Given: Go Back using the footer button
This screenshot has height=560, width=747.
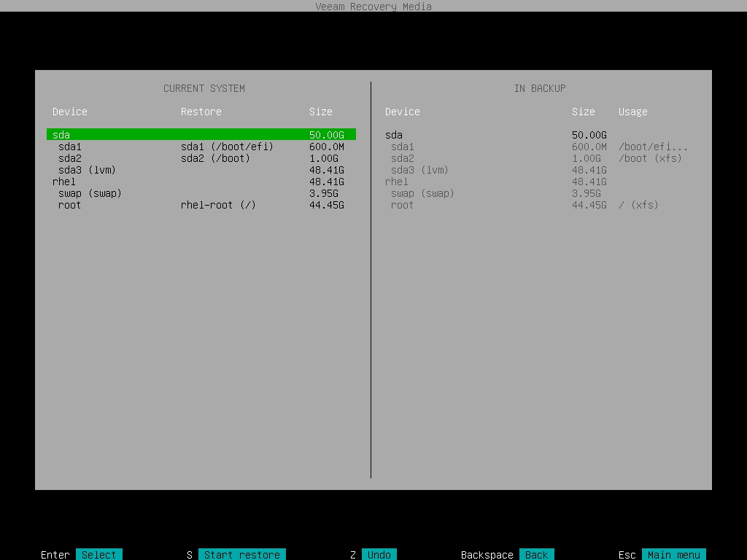Looking at the screenshot, I should pos(536,554).
